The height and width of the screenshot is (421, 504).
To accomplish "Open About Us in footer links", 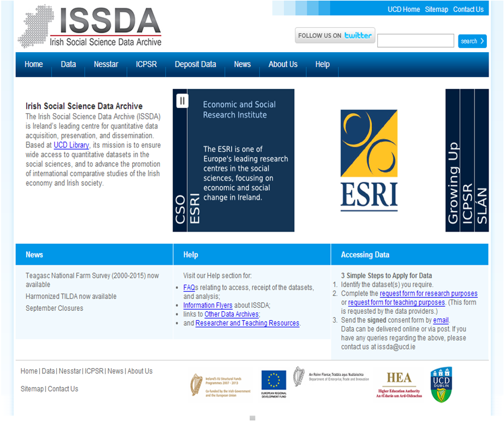I will 140,371.
